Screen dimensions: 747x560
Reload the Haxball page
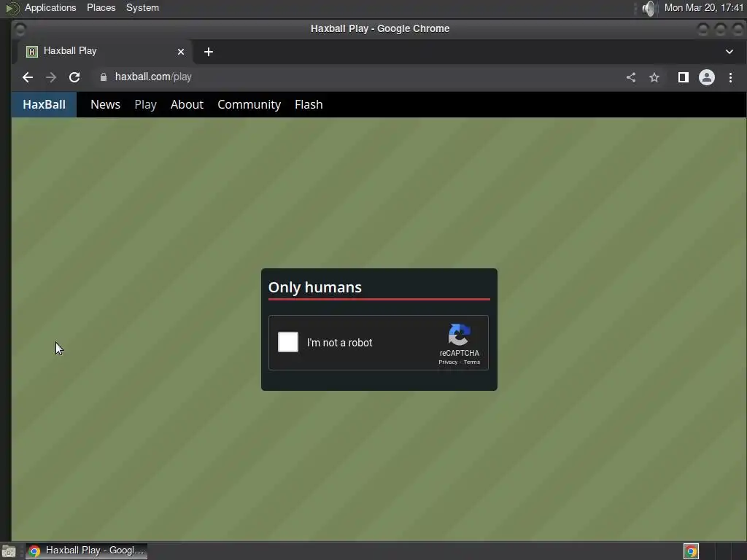tap(74, 77)
